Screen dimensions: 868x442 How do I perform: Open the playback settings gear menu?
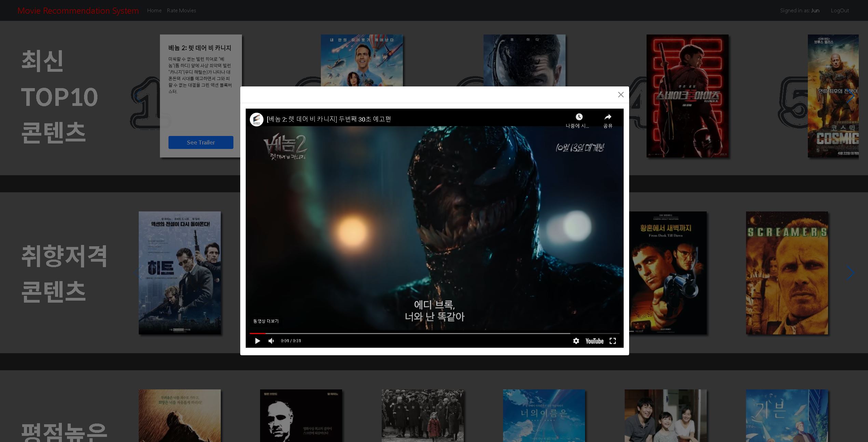[576, 341]
